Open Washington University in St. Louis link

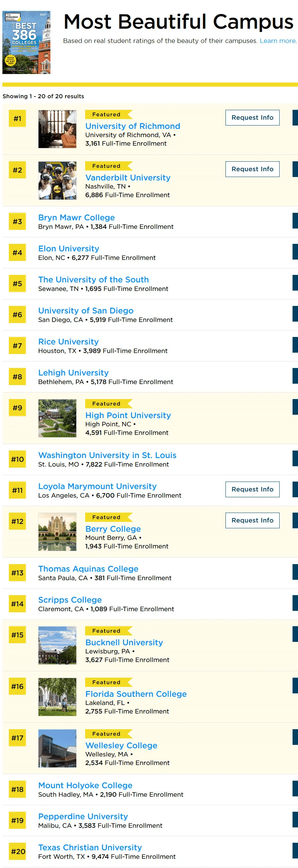click(x=107, y=455)
